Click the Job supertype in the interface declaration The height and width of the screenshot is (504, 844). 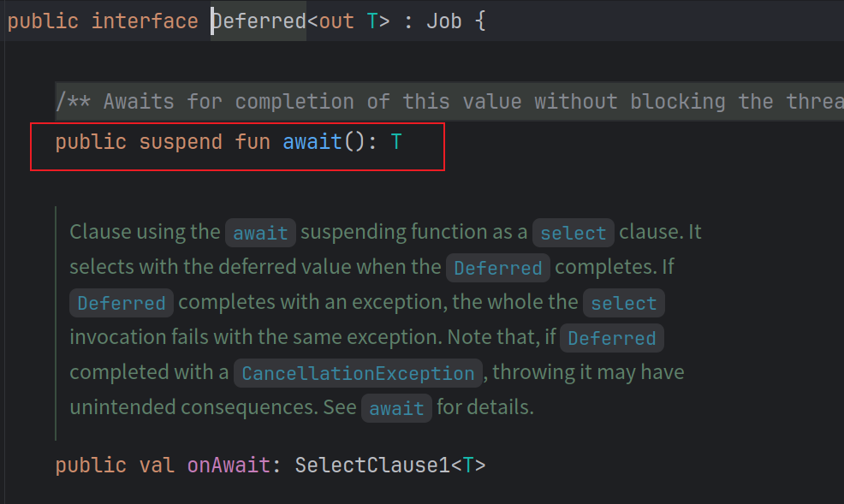[444, 21]
